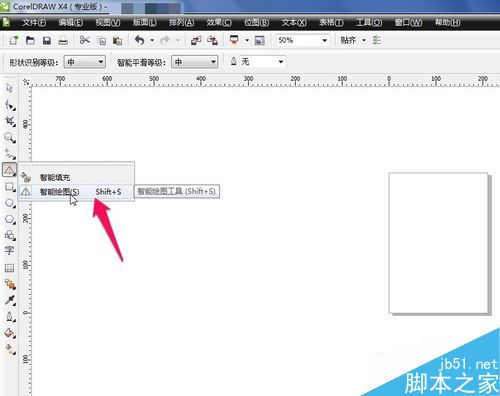Click the Open file folder icon
Image resolution: width=500 pixels, height=396 pixels.
(x=30, y=41)
